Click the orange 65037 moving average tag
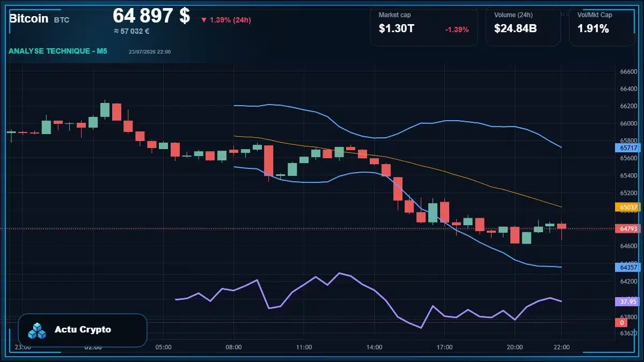This screenshot has width=644, height=362. pyautogui.click(x=628, y=206)
